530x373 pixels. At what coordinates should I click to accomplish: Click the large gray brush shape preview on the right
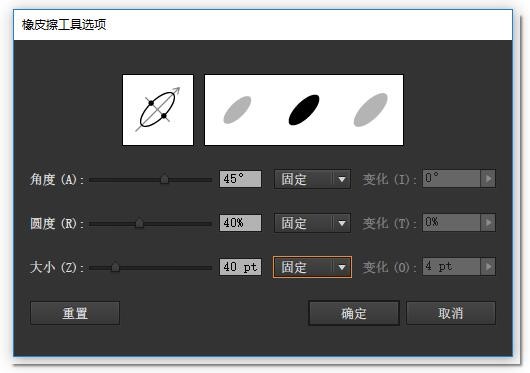coord(370,110)
